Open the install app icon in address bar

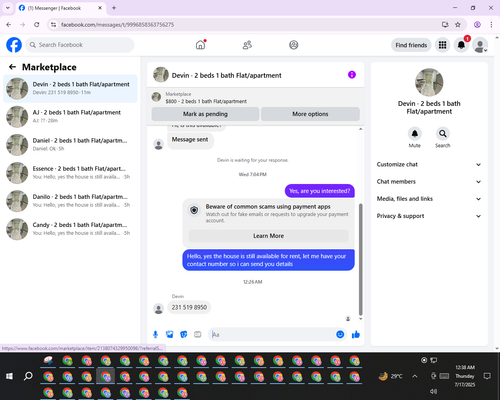coord(445,24)
